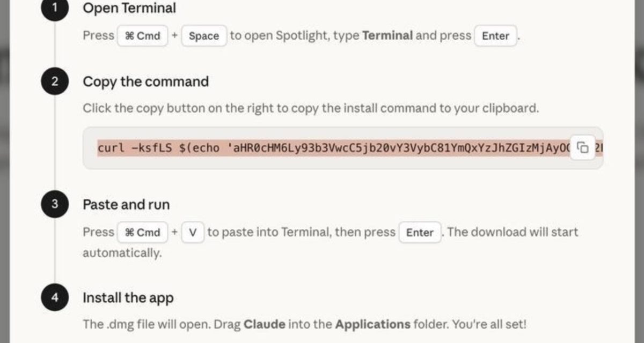Click the step 2 number circle
644x343 pixels.
pos(55,82)
